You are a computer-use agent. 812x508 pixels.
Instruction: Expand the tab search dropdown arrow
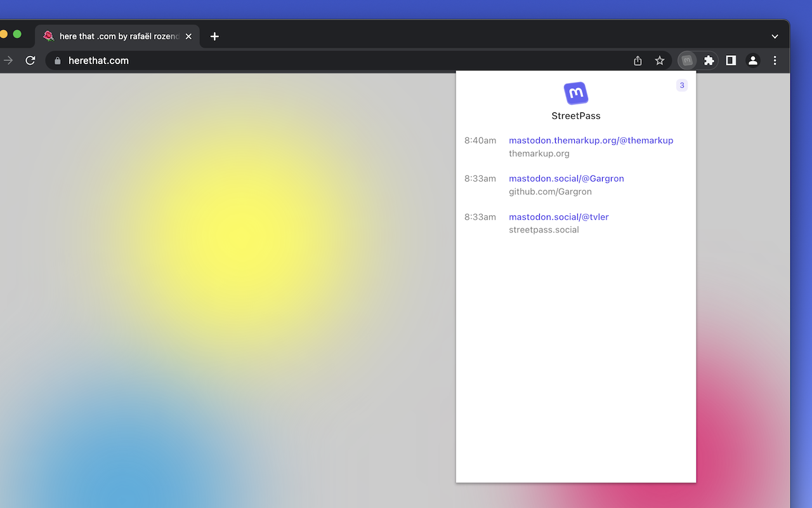pos(775,36)
